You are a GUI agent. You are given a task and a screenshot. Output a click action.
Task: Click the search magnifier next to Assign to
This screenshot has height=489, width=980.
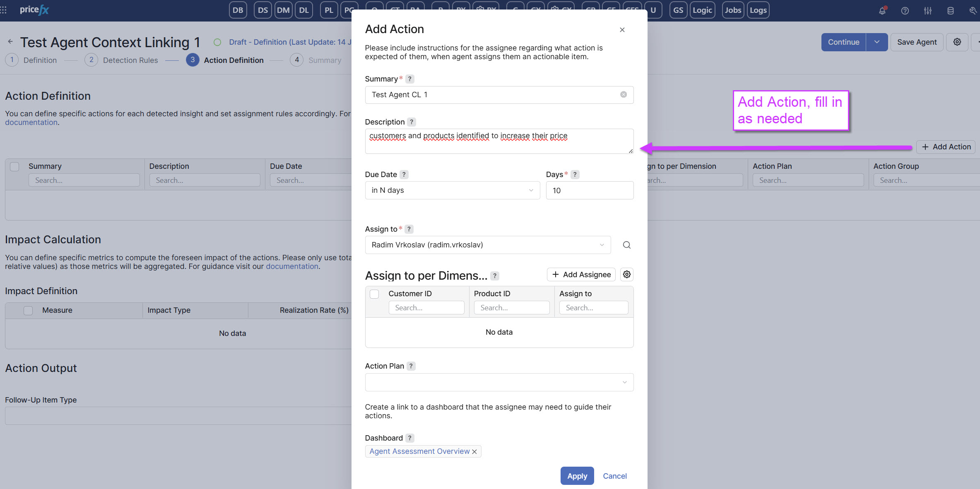(x=626, y=245)
